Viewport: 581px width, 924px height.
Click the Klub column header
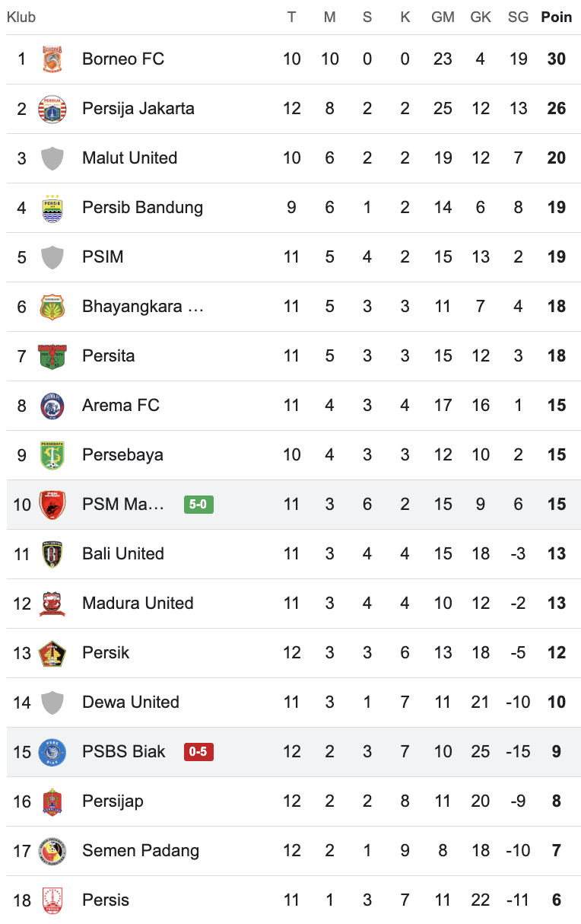pyautogui.click(x=21, y=17)
